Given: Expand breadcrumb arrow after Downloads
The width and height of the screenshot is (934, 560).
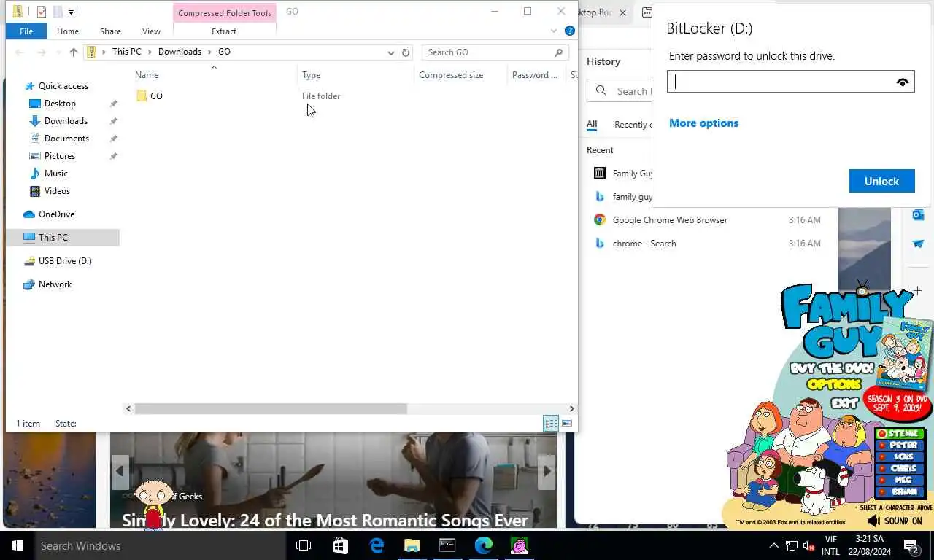Looking at the screenshot, I should point(209,52).
